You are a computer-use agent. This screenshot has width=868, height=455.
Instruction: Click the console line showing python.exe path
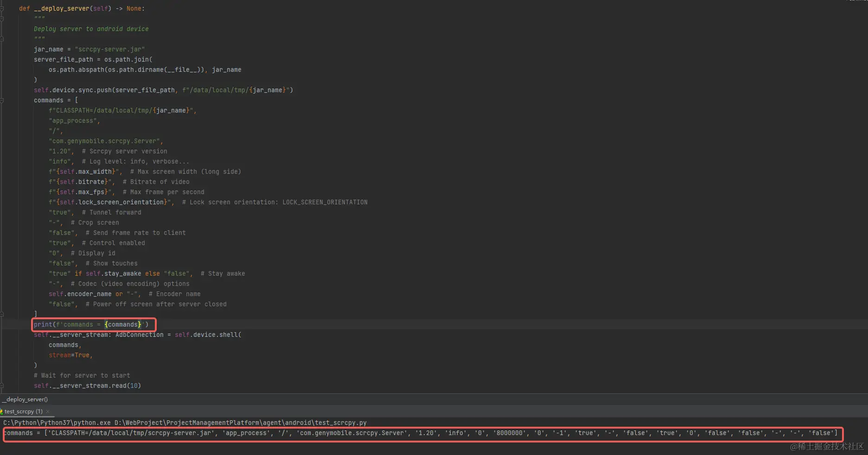tap(185, 423)
